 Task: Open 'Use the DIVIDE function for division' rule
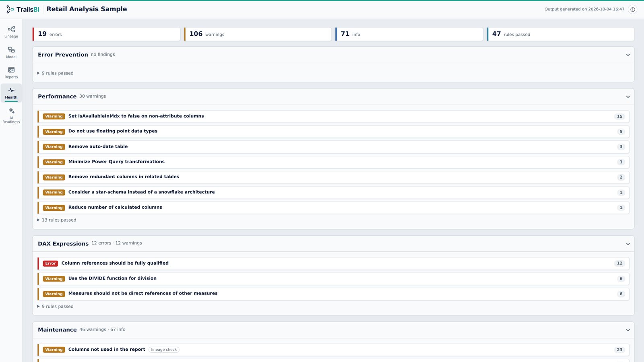[x=333, y=279]
